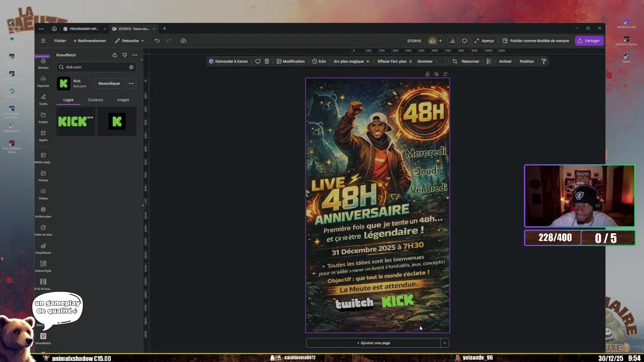644x362 pixels.
Task: Click Effacer l'arr. plan
Action: coord(395,61)
